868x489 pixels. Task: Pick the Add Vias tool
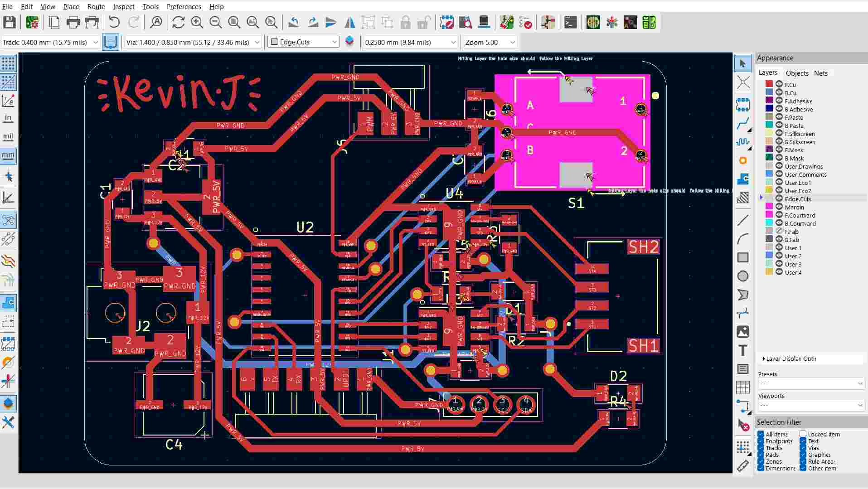pos(742,160)
